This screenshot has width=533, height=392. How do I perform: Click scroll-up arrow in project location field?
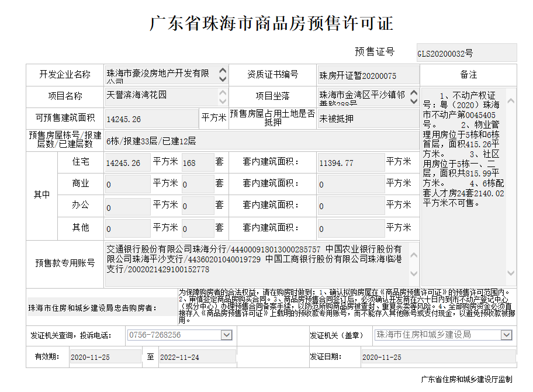pyautogui.click(x=414, y=92)
